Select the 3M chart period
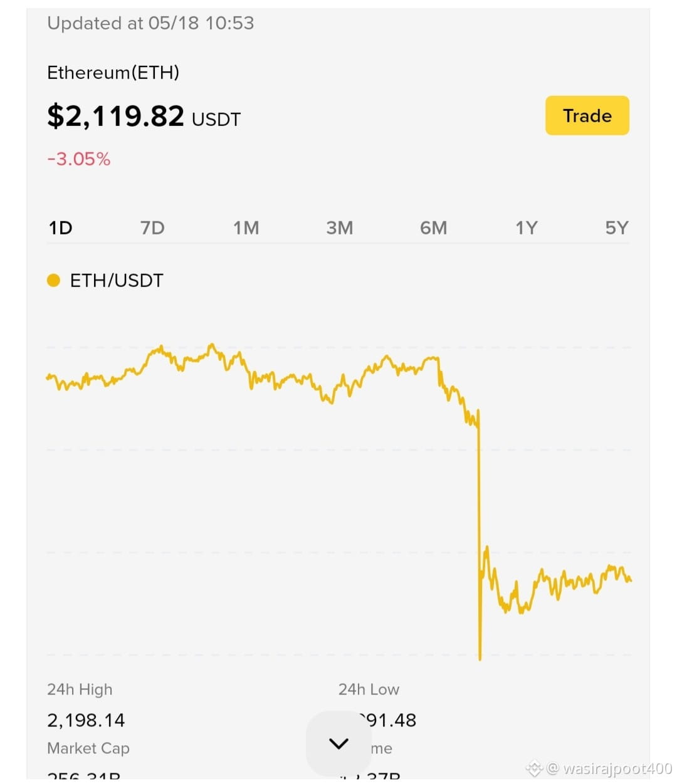 pos(339,227)
